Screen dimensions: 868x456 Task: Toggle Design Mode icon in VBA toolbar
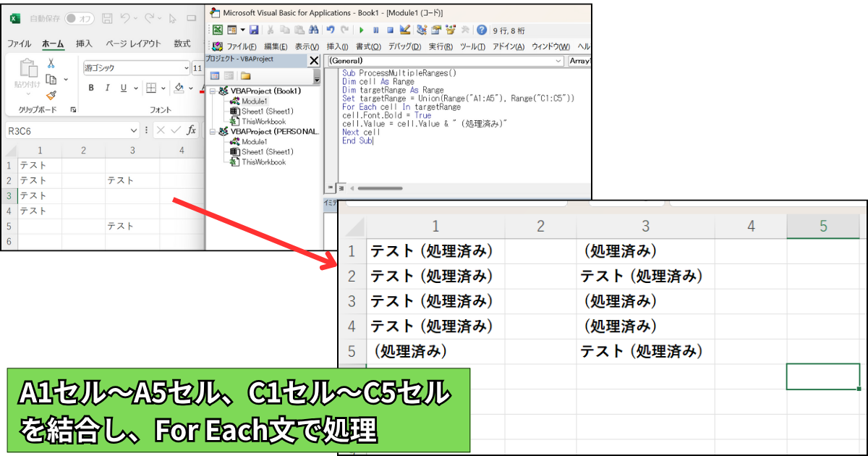405,30
